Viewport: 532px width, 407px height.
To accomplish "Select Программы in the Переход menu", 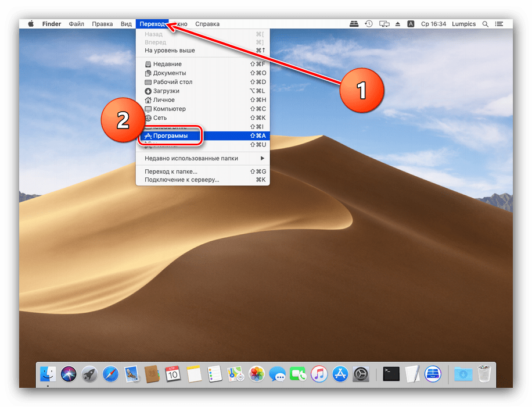I will click(174, 136).
